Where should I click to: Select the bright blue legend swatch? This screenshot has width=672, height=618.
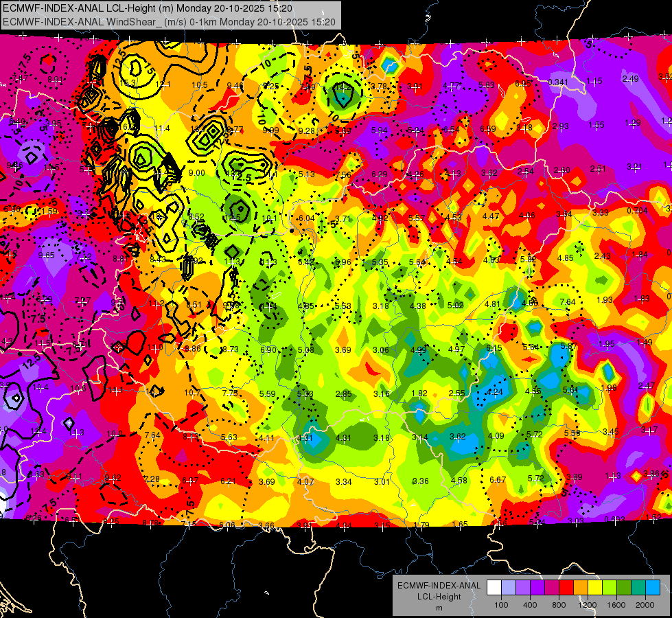(653, 588)
